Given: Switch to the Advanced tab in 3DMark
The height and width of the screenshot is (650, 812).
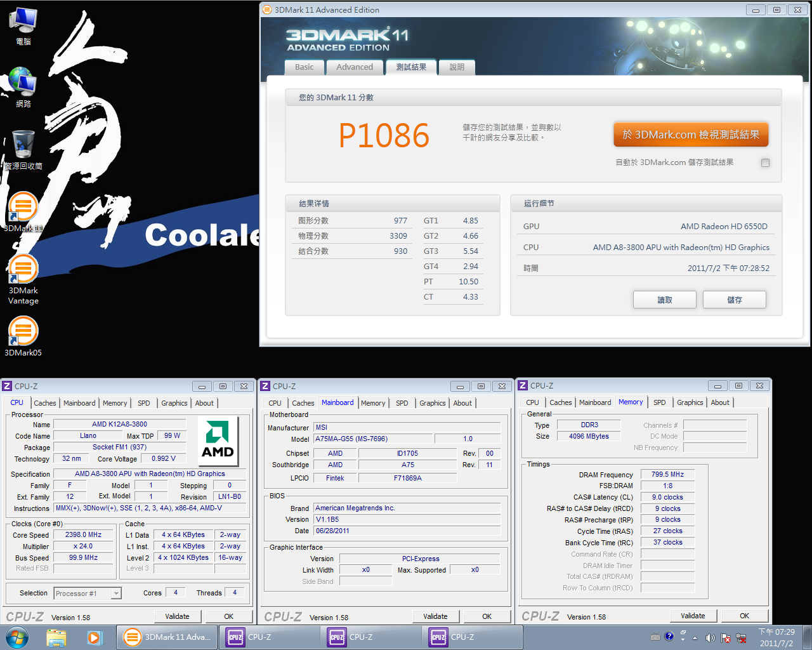Looking at the screenshot, I should [x=355, y=67].
